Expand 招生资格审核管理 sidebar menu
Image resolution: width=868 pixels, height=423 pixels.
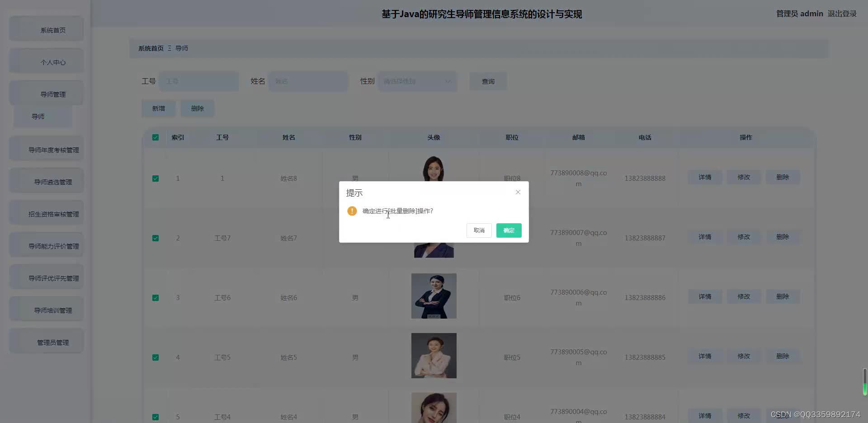pos(47,213)
